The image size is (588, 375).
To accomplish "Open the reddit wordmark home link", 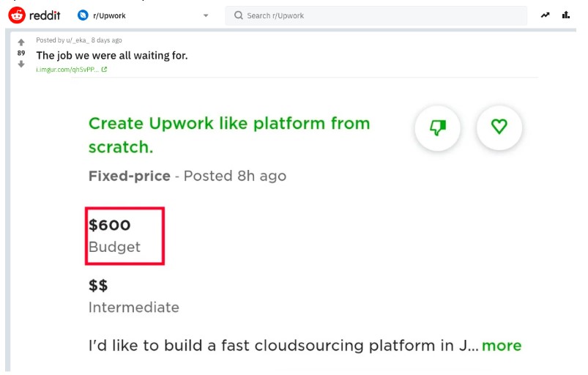I will coord(45,15).
